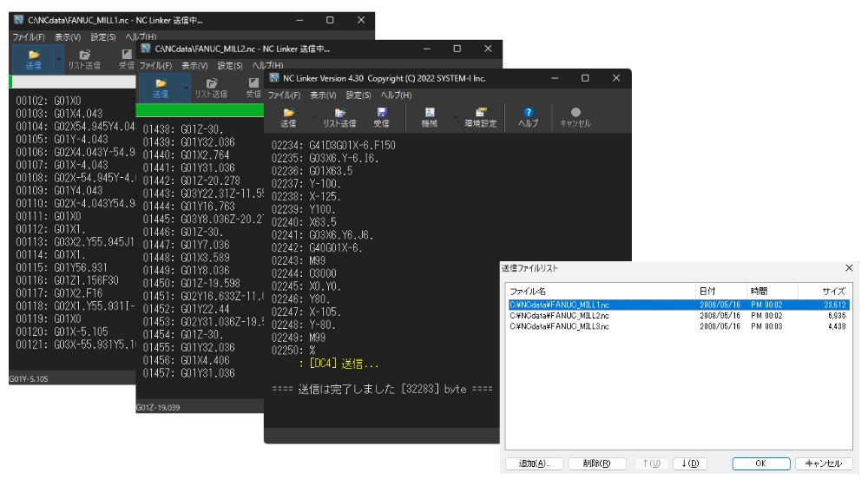Click green progress bar in FANUC_MILL2.nc window

tap(200, 111)
